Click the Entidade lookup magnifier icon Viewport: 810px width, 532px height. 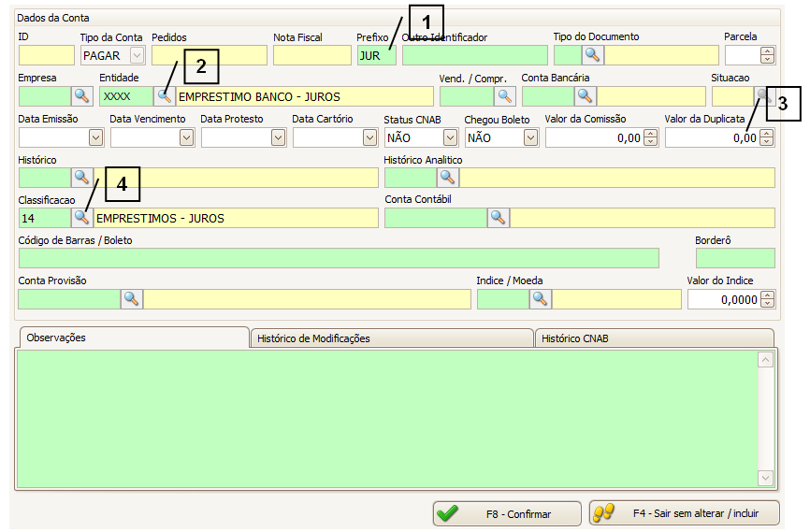tap(165, 96)
